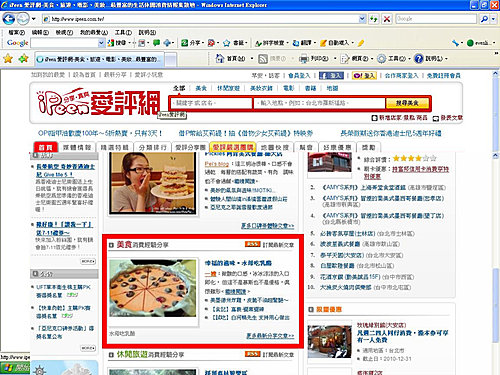
Task: Refresh the page using the green arrows icon
Action: (x=374, y=19)
